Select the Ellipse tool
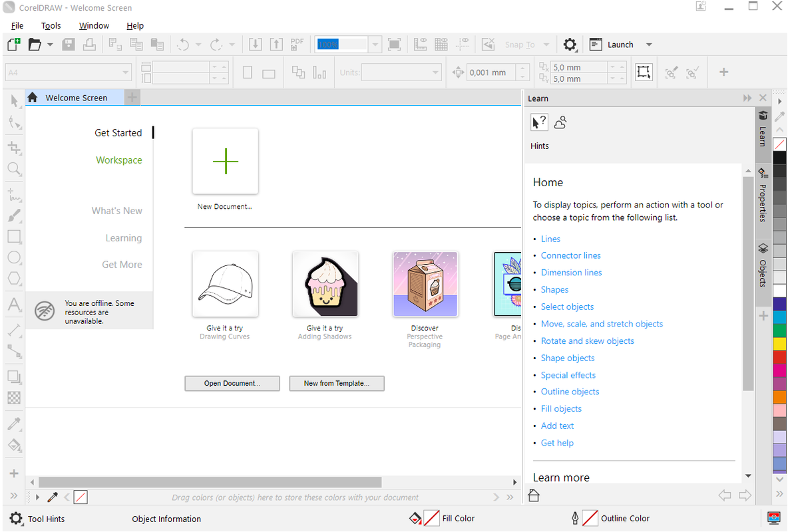The height and width of the screenshot is (532, 788). (14, 258)
